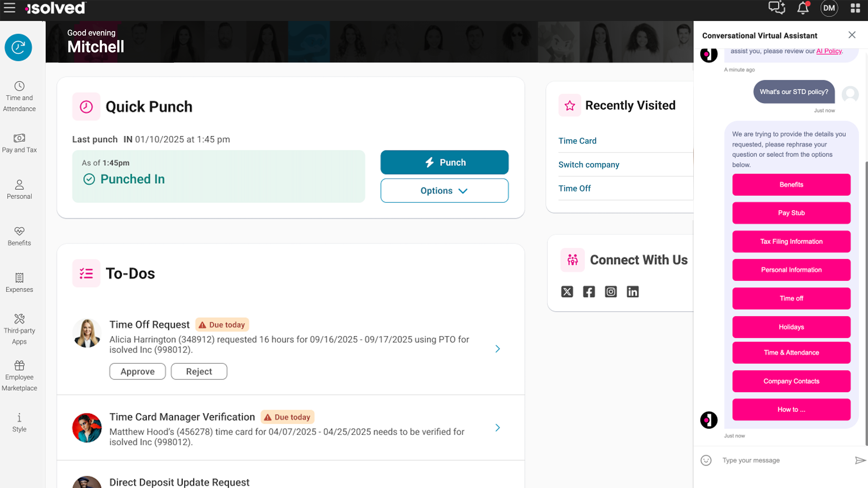Click the blue Punch button
Image resolution: width=868 pixels, height=488 pixels.
click(x=444, y=163)
